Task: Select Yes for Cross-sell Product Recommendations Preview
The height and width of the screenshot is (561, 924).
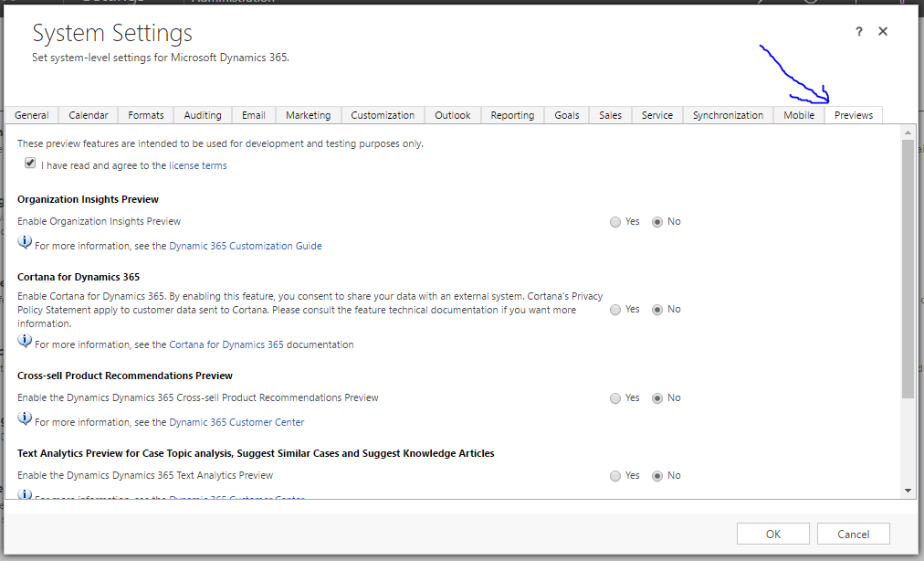Action: [x=615, y=398]
